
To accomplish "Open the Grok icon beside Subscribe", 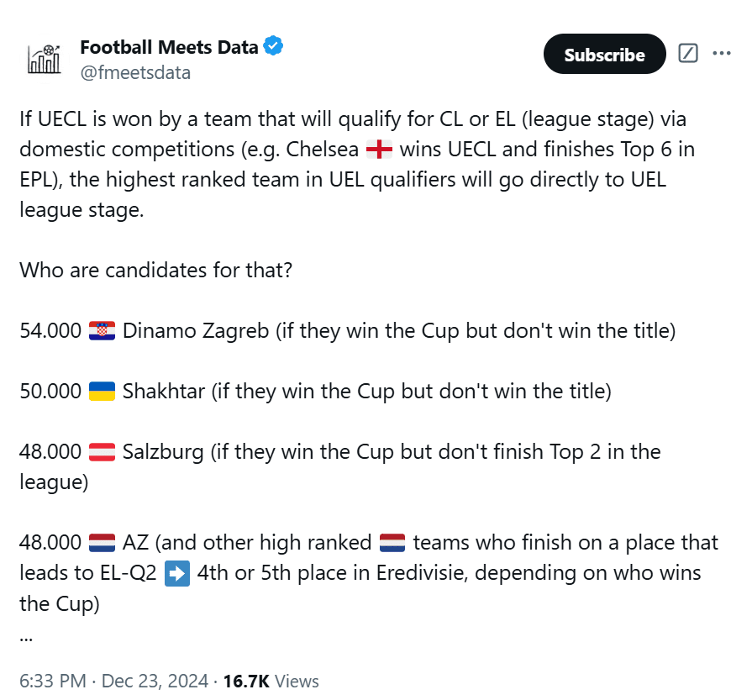I will pos(688,54).
